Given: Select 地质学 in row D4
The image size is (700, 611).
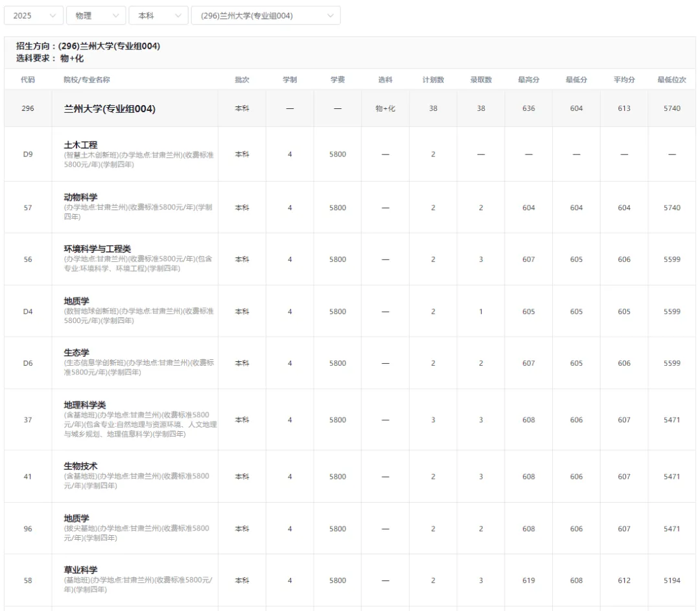Looking at the screenshot, I should point(76,301).
